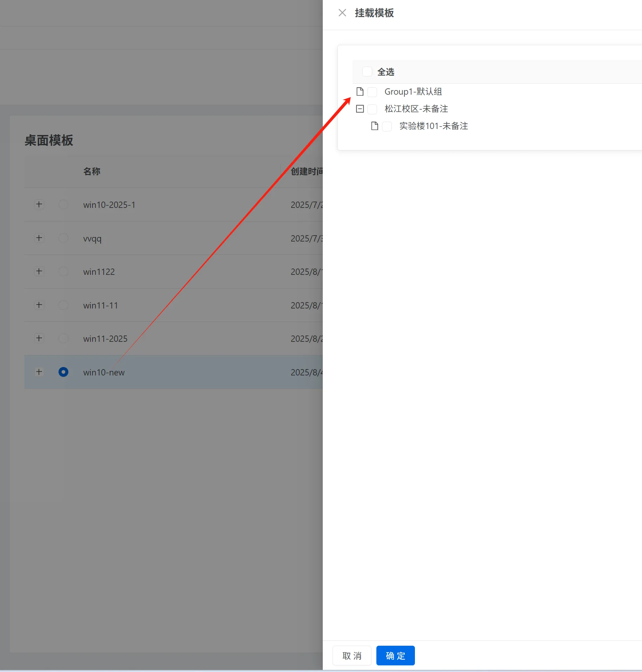Click the 确定 button
642x672 pixels.
[x=395, y=656]
